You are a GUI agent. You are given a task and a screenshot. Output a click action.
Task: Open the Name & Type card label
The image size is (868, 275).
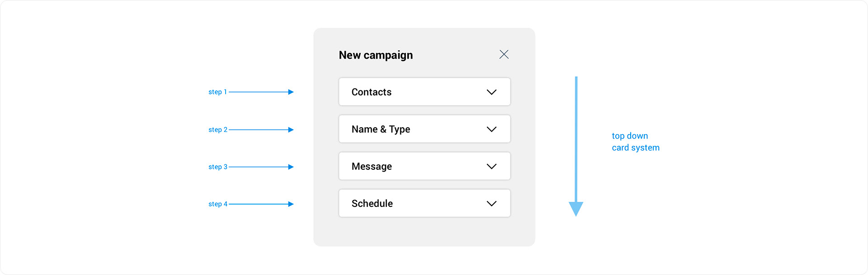coord(381,129)
